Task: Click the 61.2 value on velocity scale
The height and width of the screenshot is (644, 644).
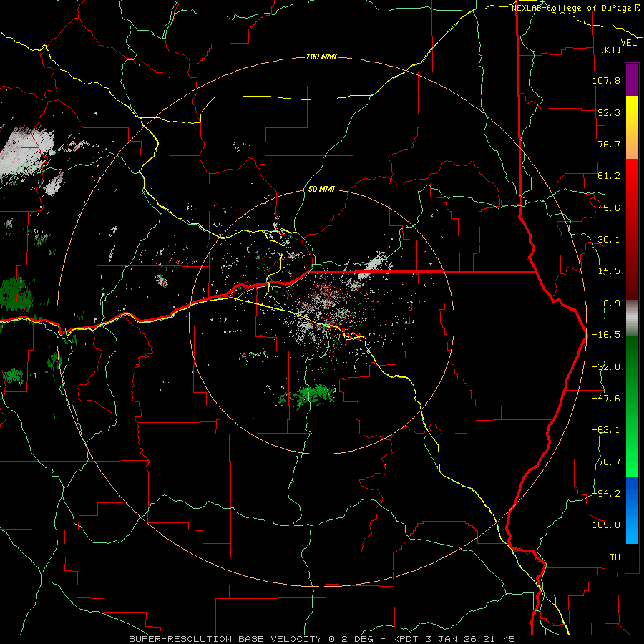Action: point(609,176)
